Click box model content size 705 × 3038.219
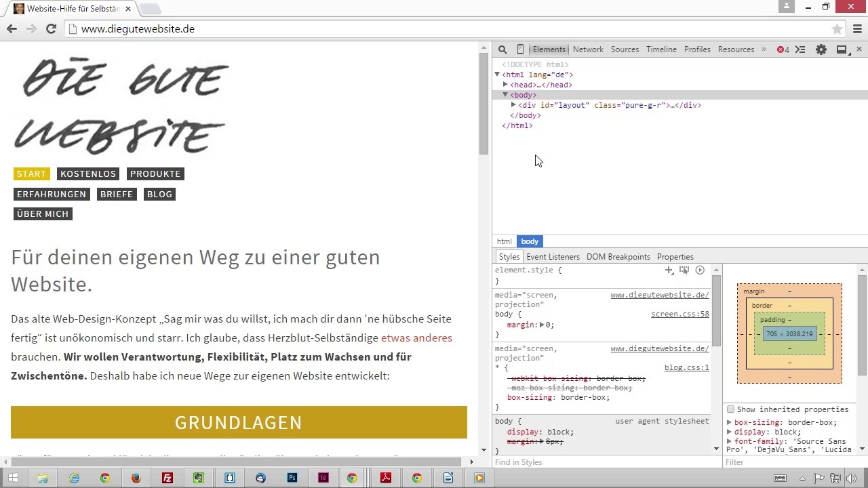Screen dimensions: 868x488 [x=789, y=334]
